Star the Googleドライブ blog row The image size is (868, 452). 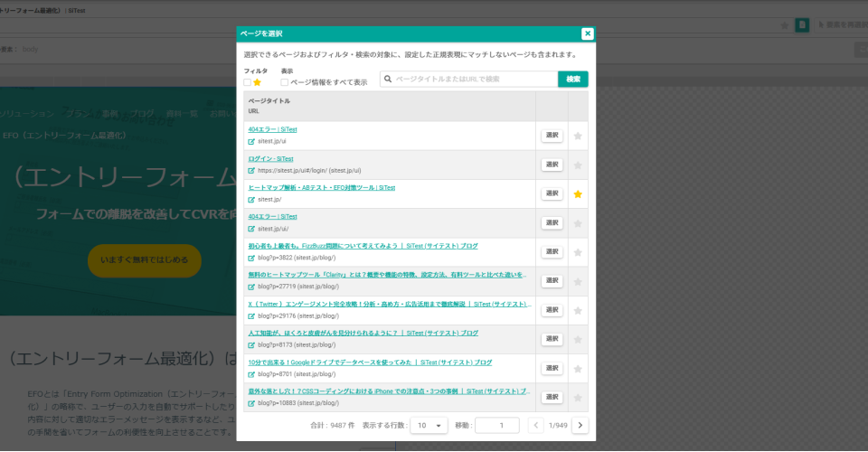coord(578,369)
